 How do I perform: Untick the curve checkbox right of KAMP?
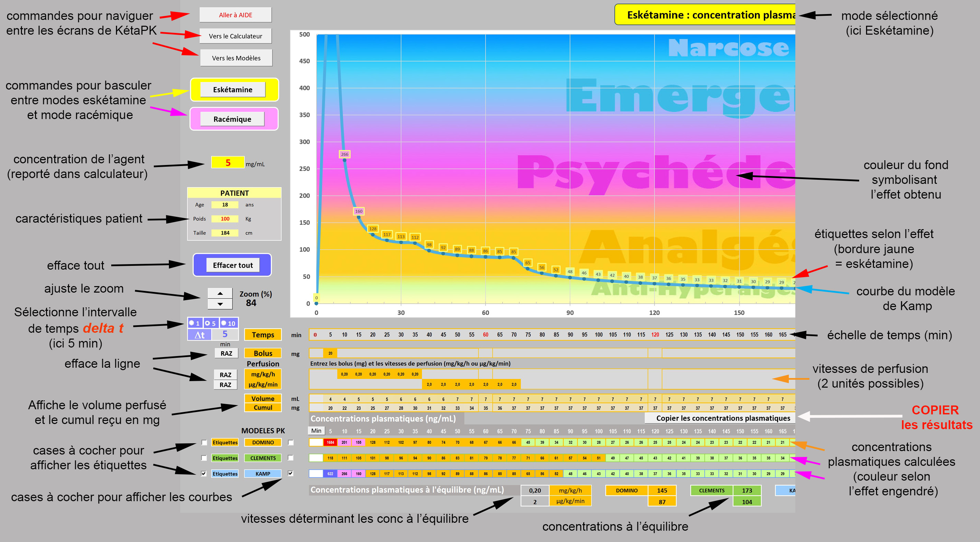[291, 473]
